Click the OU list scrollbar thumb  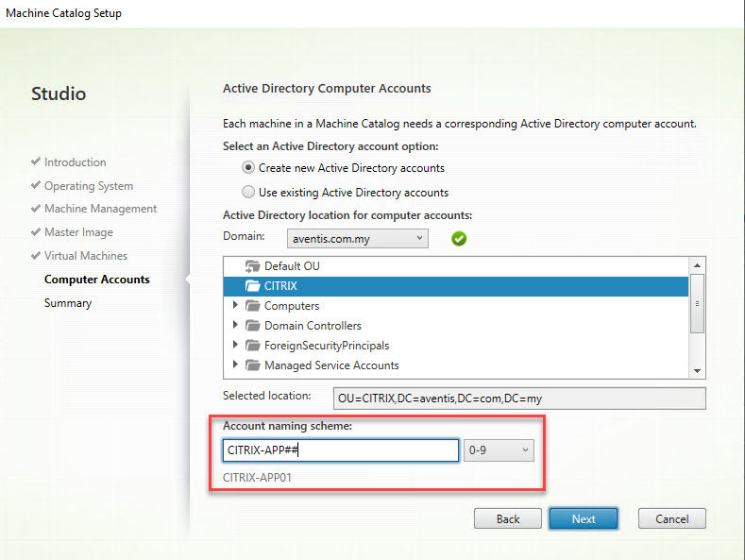697,304
